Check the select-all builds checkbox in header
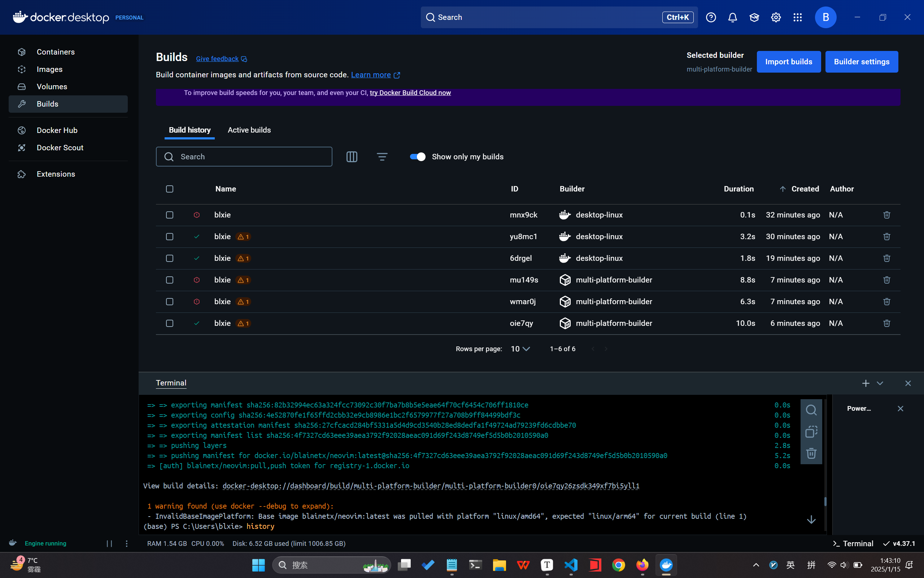The image size is (924, 578). [x=170, y=189]
